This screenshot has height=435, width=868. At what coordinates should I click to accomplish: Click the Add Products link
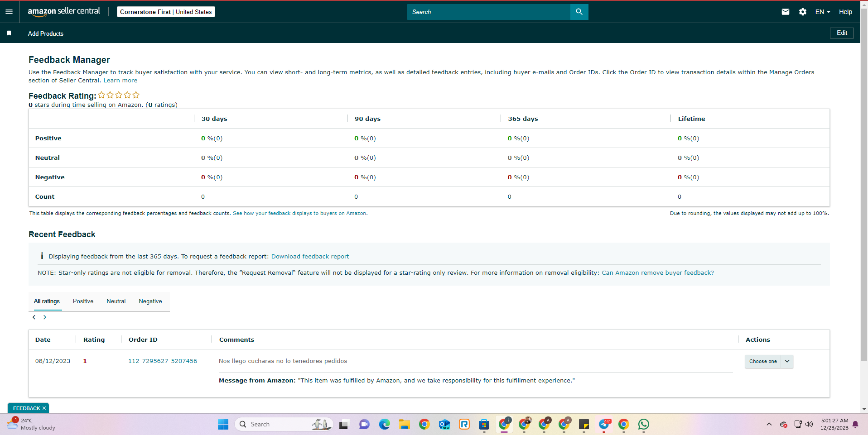pos(46,33)
